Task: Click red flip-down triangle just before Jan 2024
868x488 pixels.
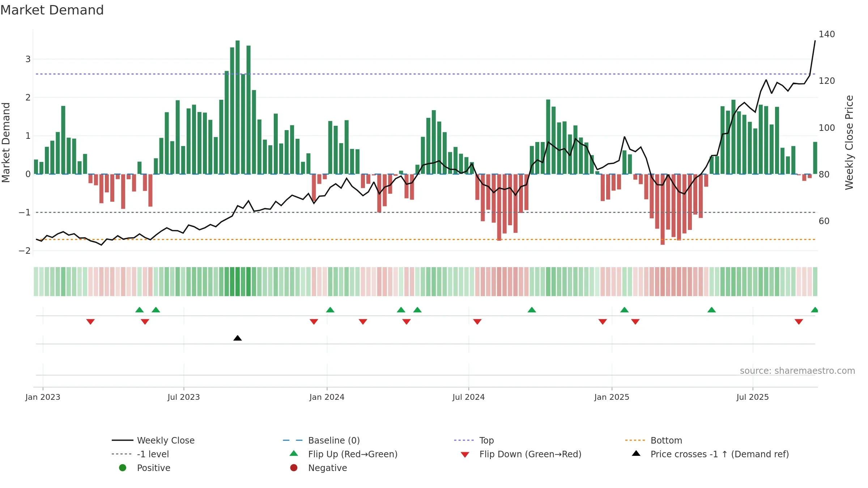Action: [314, 322]
